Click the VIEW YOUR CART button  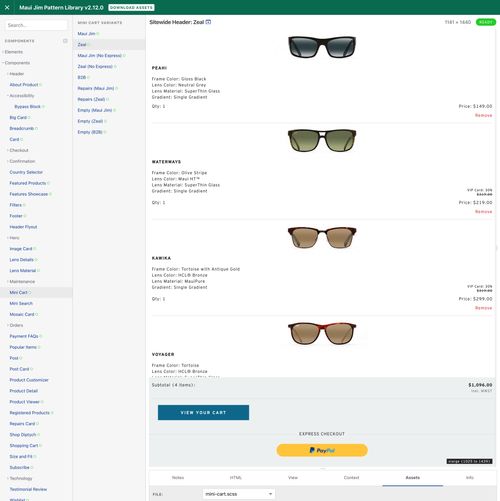tap(203, 412)
